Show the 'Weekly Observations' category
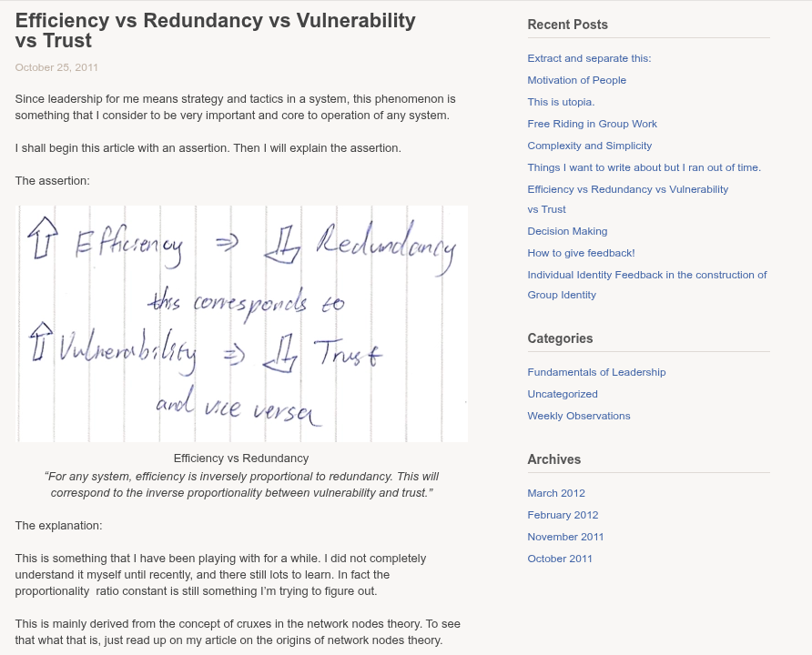 (x=578, y=416)
